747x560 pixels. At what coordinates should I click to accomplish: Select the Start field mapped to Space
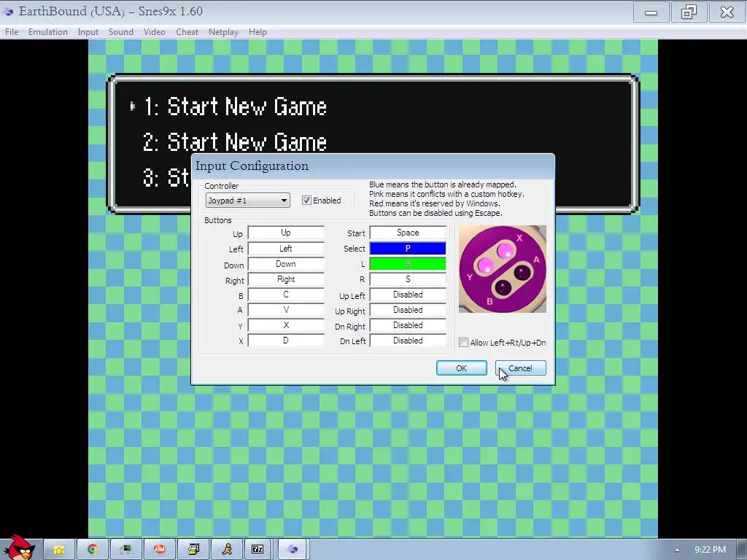[x=408, y=233]
